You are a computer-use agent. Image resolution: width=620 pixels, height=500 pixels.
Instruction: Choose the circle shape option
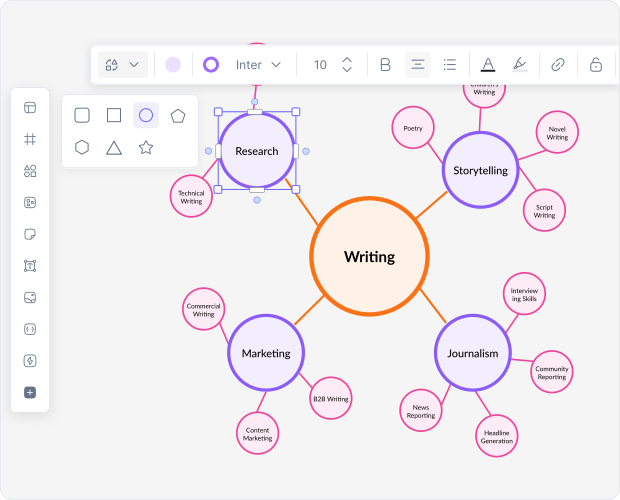pos(146,115)
